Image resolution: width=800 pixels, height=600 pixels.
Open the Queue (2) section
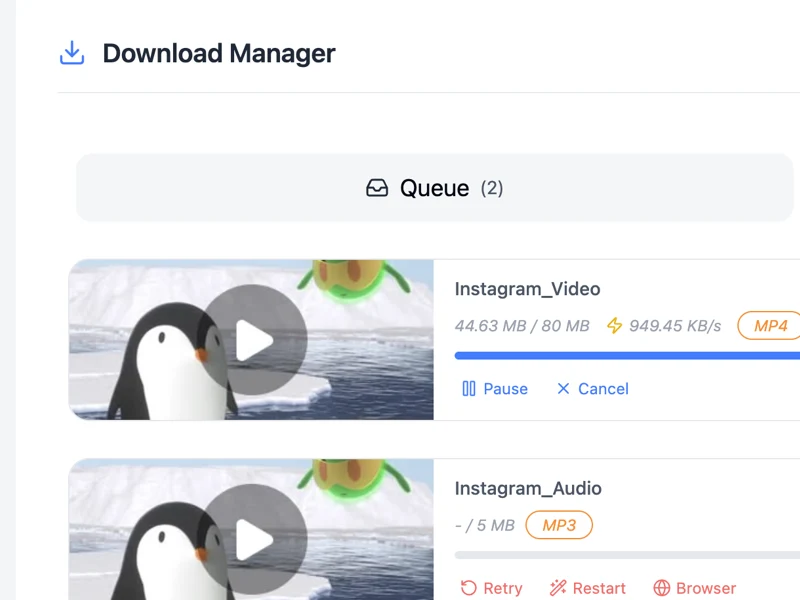pyautogui.click(x=435, y=188)
